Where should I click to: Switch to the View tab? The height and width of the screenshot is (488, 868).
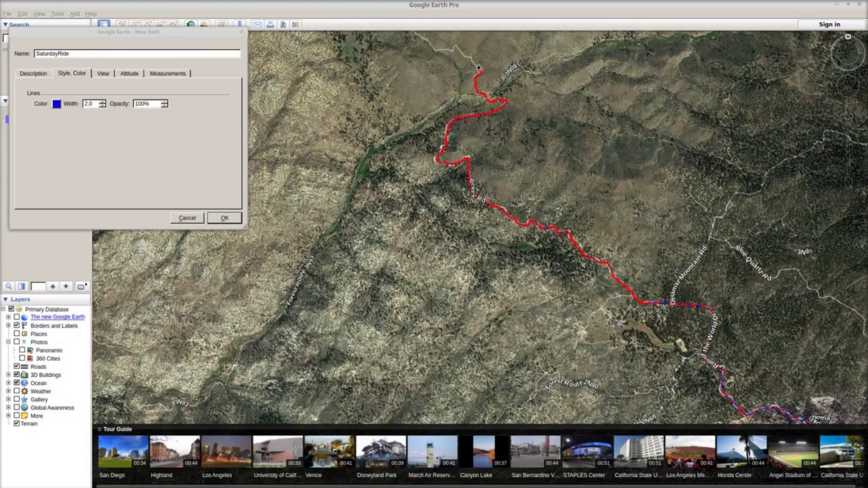[x=103, y=73]
